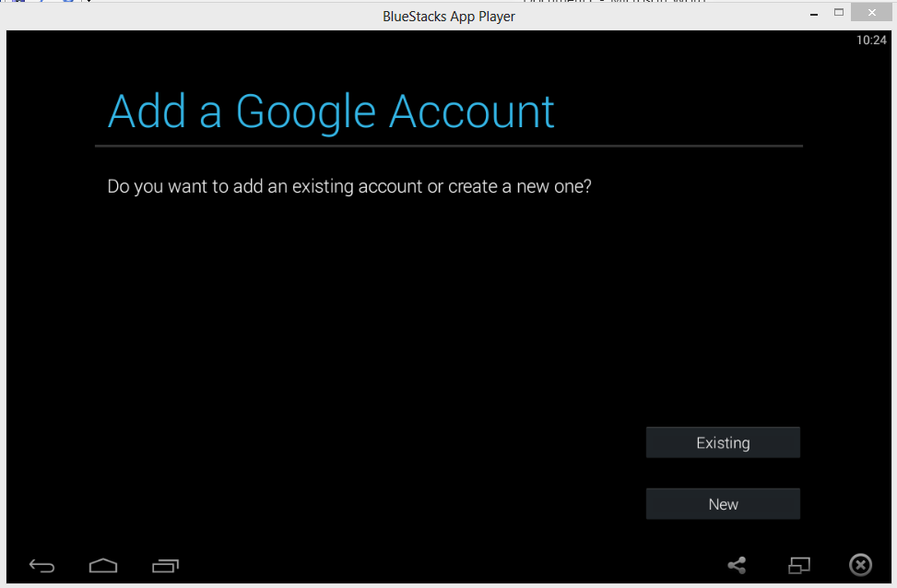Click the BlueStacks App Player title text
The image size is (897, 588).
[x=449, y=17]
